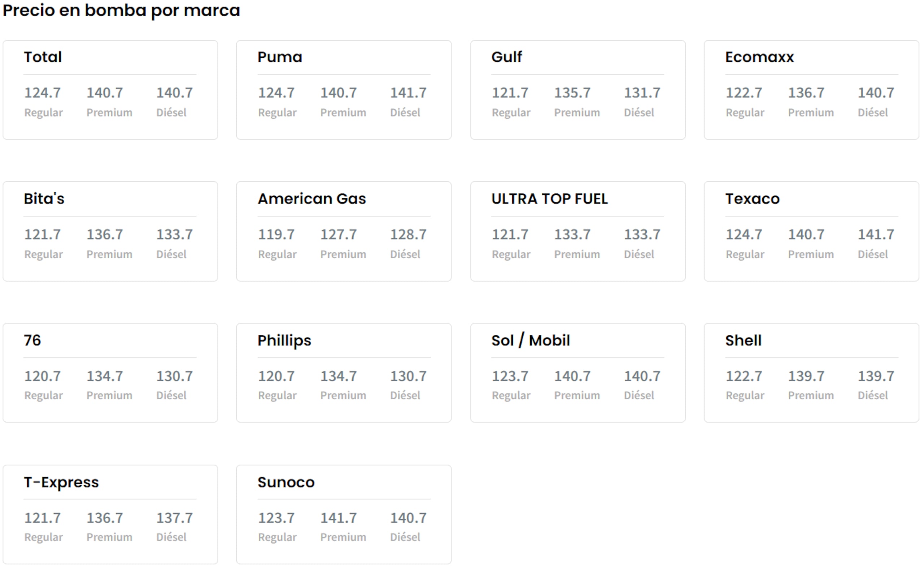The width and height of the screenshot is (924, 567).
Task: Open the Sol / Mobil heading
Action: (531, 340)
